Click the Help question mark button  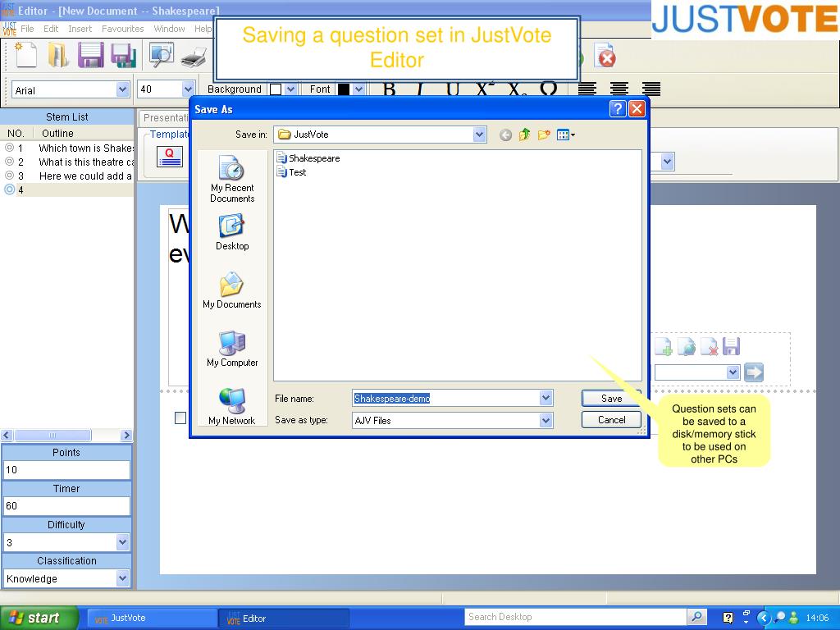coord(618,109)
